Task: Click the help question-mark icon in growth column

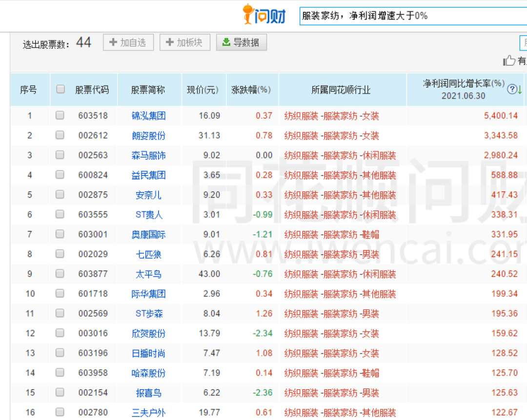Action: point(512,89)
